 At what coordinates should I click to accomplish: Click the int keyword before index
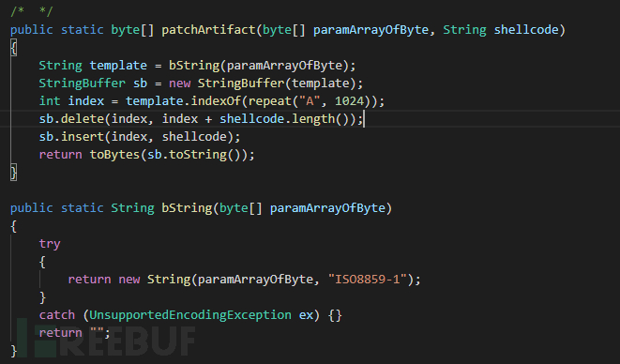pyautogui.click(x=50, y=101)
